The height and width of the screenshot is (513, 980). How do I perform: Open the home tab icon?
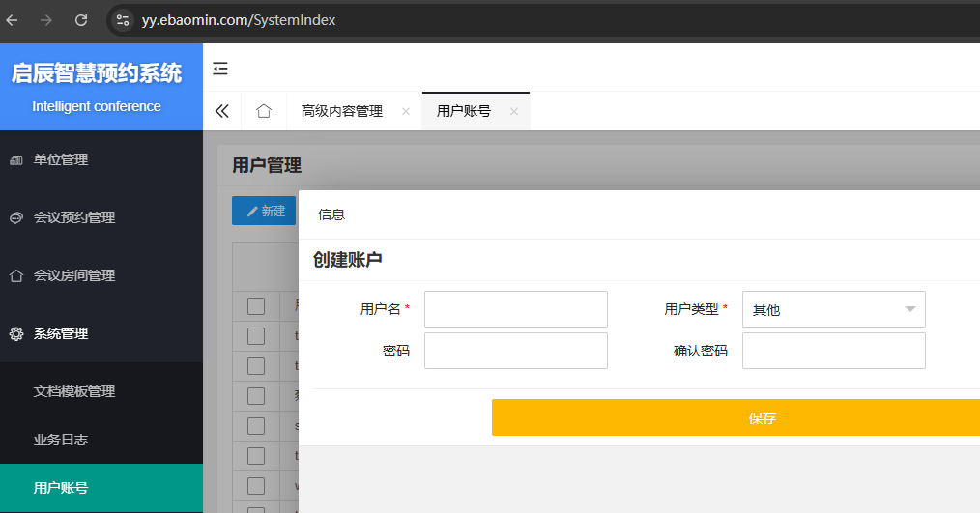(264, 111)
